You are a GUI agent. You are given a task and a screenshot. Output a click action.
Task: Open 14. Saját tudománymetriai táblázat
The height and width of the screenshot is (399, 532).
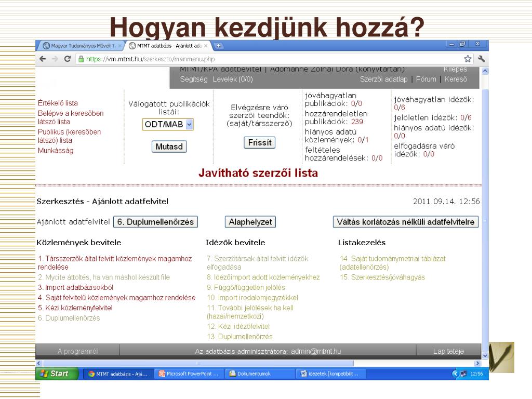(393, 262)
